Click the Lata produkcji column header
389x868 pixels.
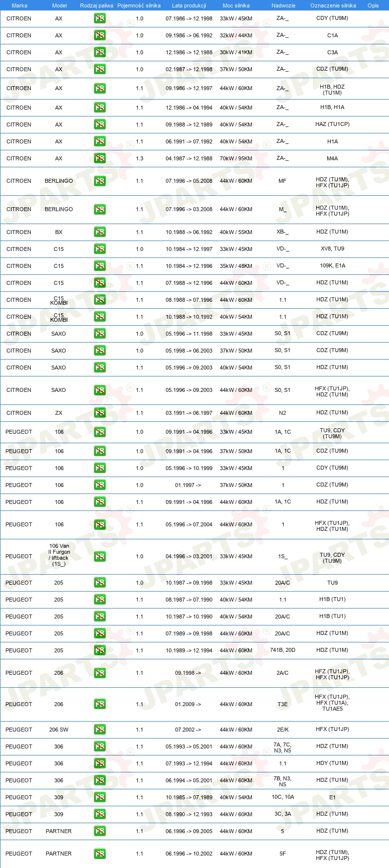[x=189, y=5]
